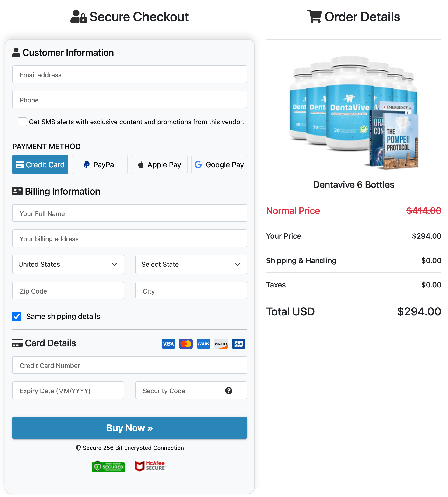
Task: Focus the Expiry Date (MM/YYYY) field
Action: coord(68,390)
